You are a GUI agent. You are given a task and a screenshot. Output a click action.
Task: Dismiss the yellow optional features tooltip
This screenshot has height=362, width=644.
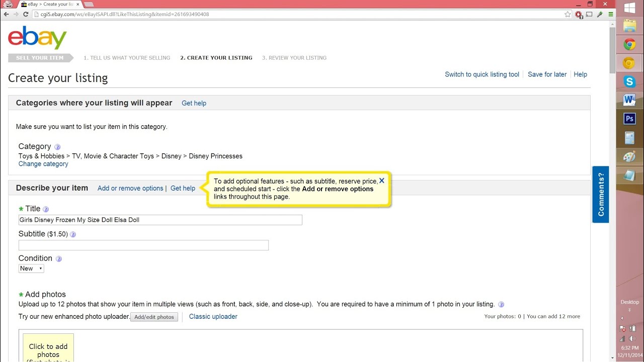(x=382, y=180)
